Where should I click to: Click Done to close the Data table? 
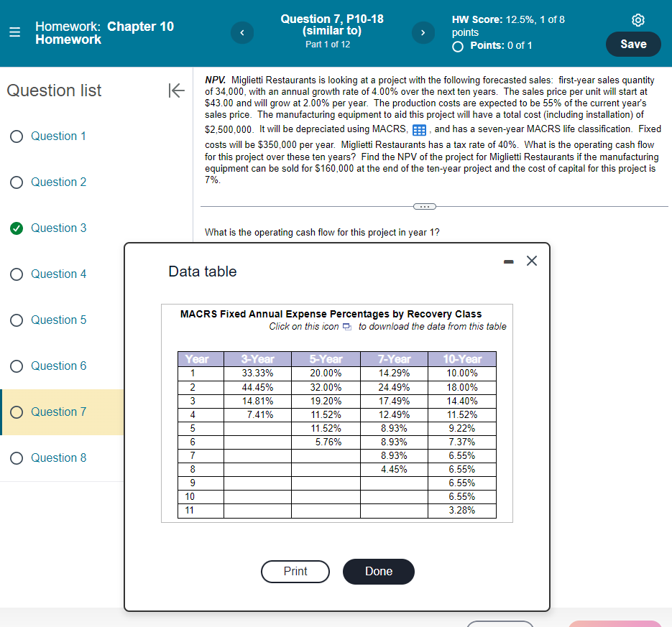[379, 572]
